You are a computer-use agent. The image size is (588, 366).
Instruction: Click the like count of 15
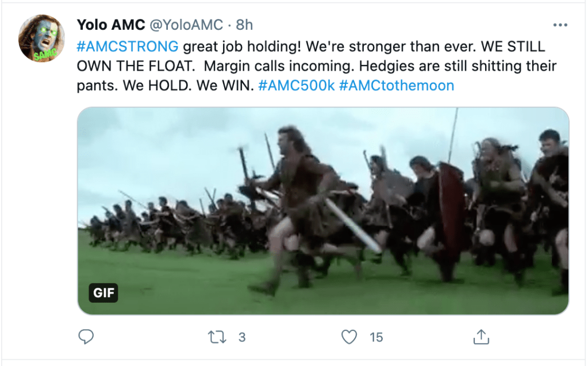pos(376,337)
